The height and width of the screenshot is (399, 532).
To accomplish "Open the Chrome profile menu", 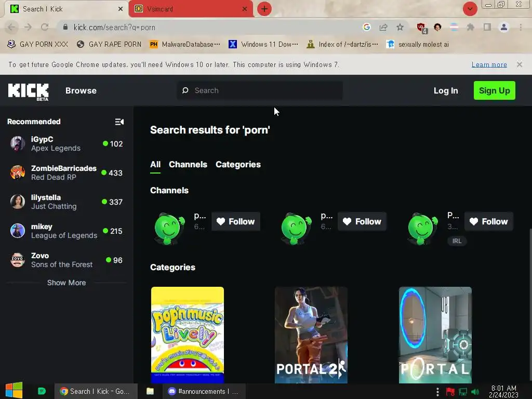I will [x=504, y=27].
